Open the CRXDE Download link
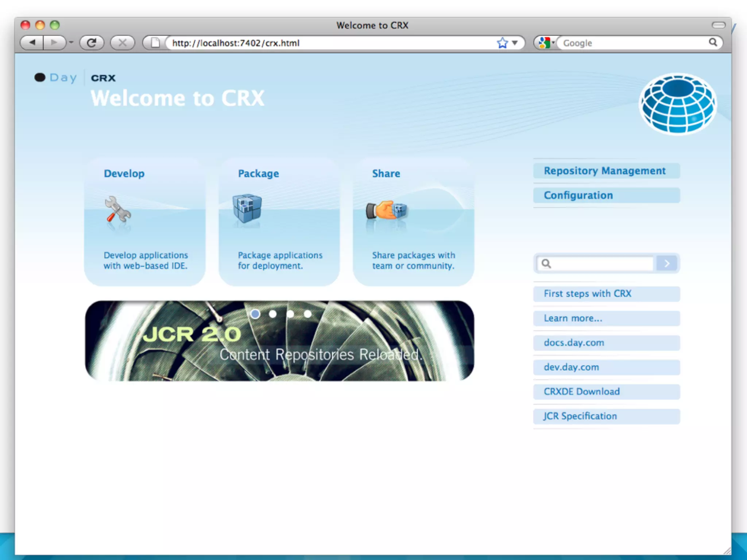This screenshot has width=747, height=560. coord(581,392)
